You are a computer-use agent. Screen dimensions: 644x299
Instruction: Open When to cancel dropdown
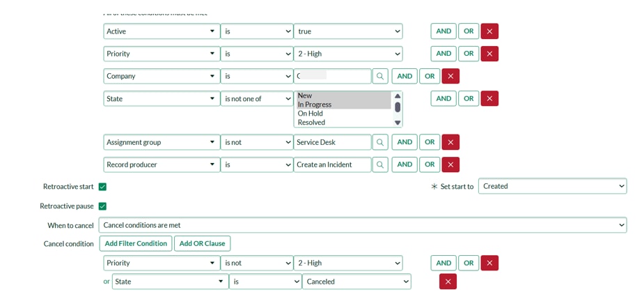[363, 225]
